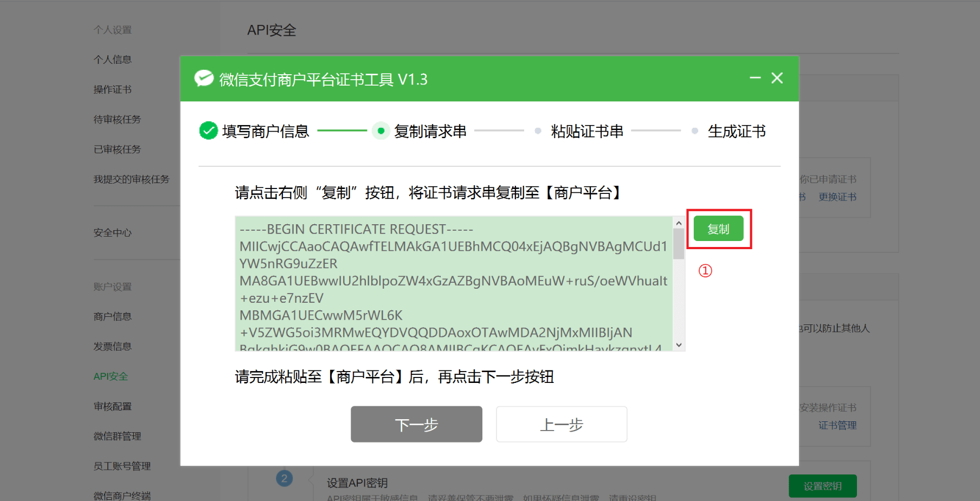
Task: Click the 生成证书 step indicator dot
Action: point(695,131)
